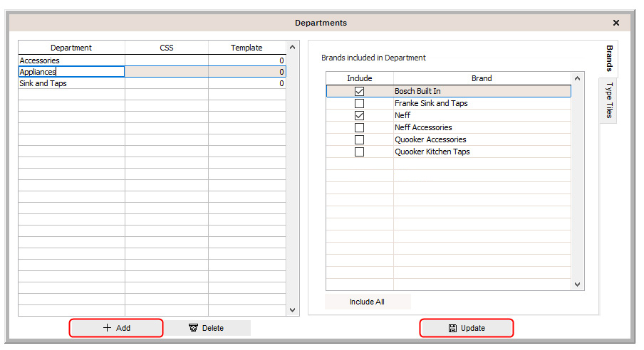Select the Neff Accessories brand name
644x350 pixels.
click(423, 127)
